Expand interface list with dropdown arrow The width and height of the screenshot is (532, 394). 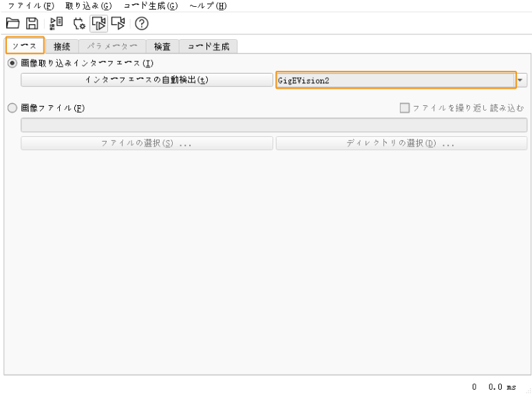pyautogui.click(x=521, y=80)
